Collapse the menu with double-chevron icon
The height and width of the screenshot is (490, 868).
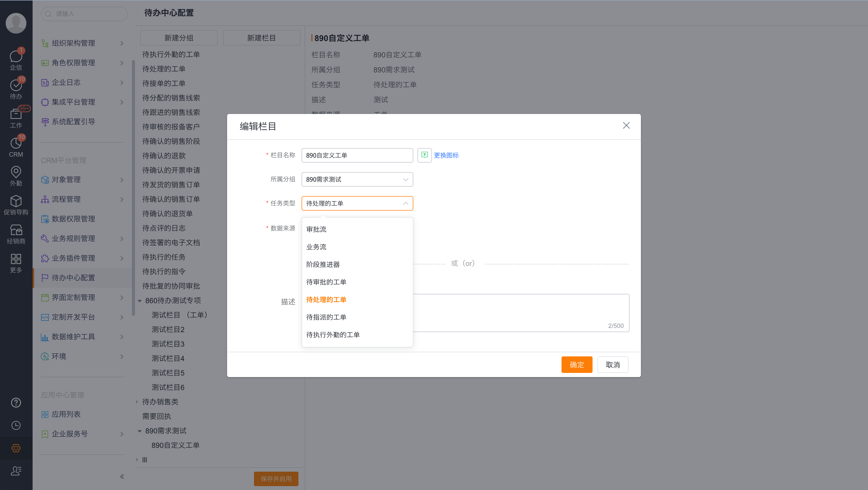tap(122, 477)
